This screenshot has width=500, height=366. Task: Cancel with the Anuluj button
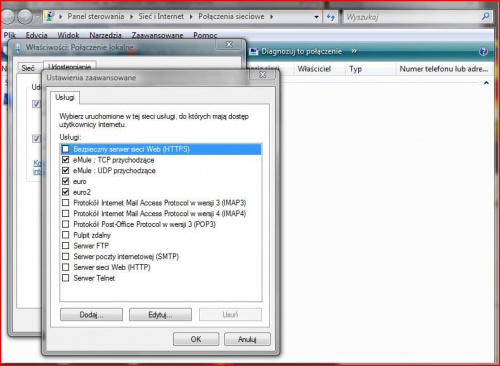coord(247,339)
